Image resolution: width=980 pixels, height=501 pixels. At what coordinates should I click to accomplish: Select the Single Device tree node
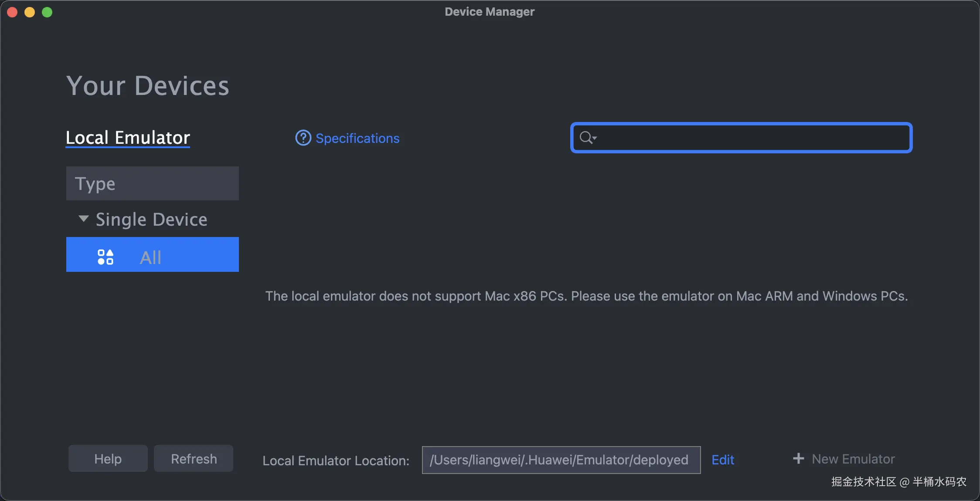point(151,220)
